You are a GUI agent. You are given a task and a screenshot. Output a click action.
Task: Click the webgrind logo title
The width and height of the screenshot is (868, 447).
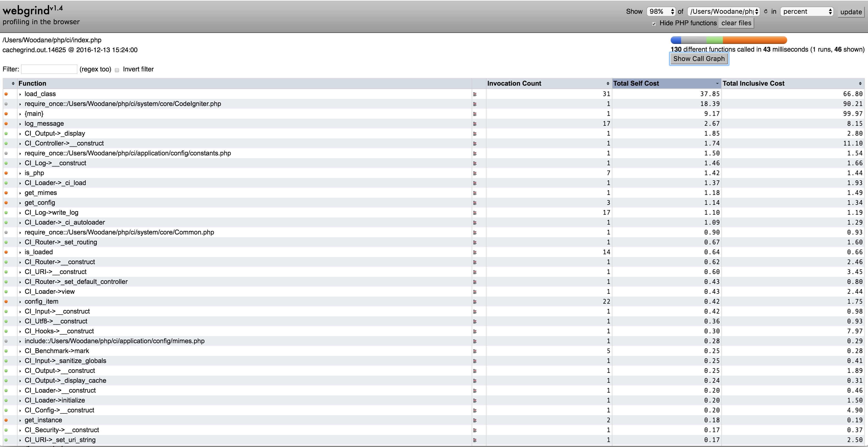[x=33, y=10]
